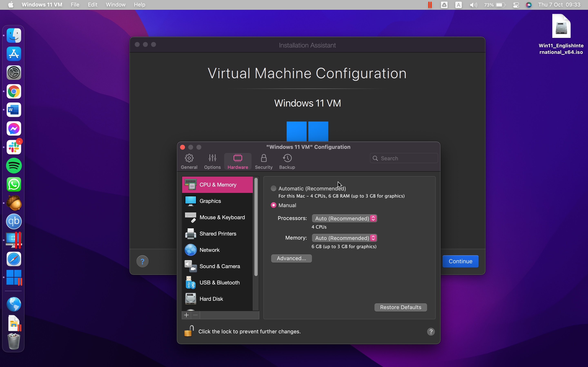The height and width of the screenshot is (367, 588).
Task: Click Restore Defaults
Action: tap(400, 307)
